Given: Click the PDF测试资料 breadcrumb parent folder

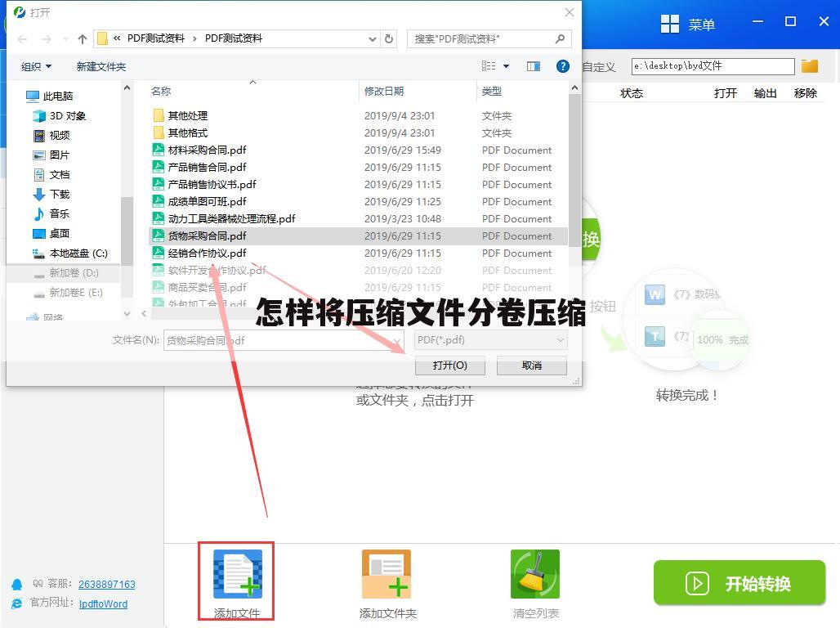Looking at the screenshot, I should click(x=156, y=38).
